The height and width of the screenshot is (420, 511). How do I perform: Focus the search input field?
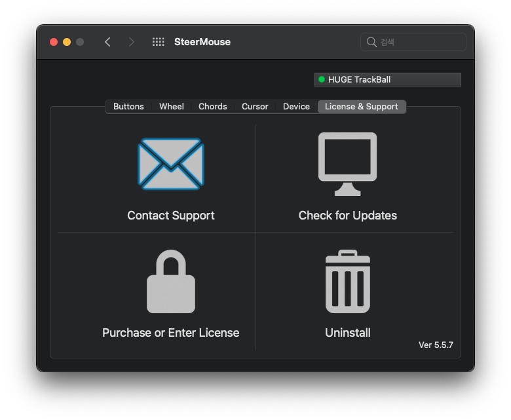413,42
